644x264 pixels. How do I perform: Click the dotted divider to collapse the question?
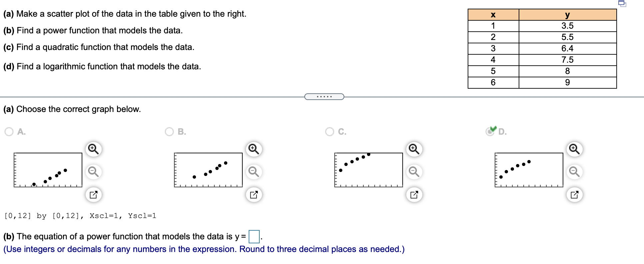tap(324, 96)
